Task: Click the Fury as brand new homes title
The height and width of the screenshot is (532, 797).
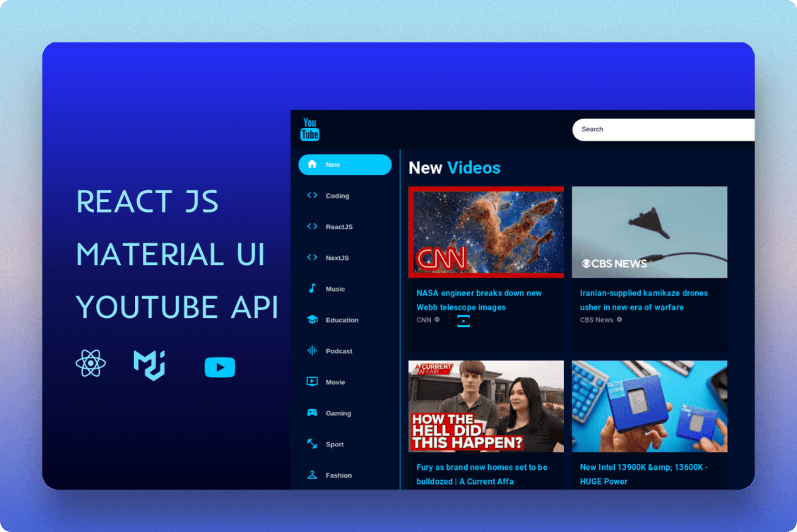Action: 482,474
